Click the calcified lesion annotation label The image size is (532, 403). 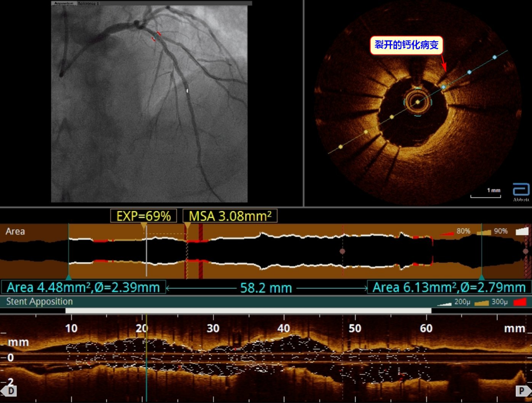pyautogui.click(x=406, y=46)
